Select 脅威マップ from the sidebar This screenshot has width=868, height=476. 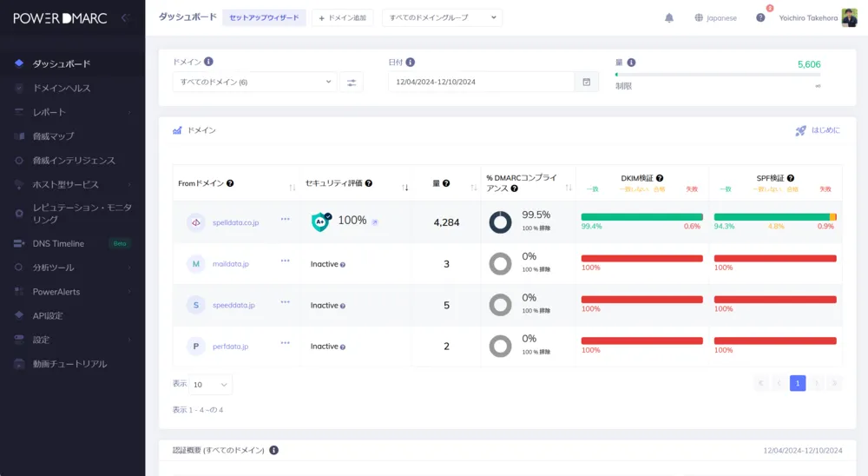point(53,136)
